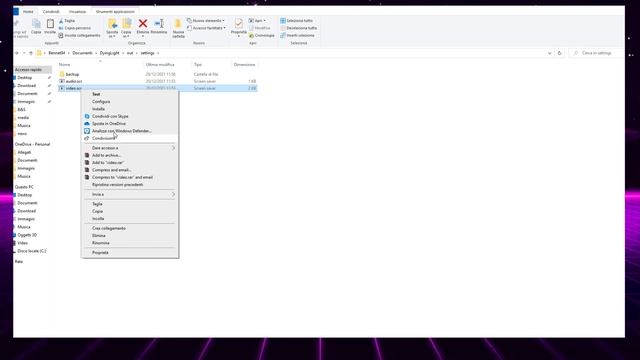This screenshot has width=640, height=360.
Task: Open Nuovo elemento dropdown in ribbon
Action: pos(206,20)
